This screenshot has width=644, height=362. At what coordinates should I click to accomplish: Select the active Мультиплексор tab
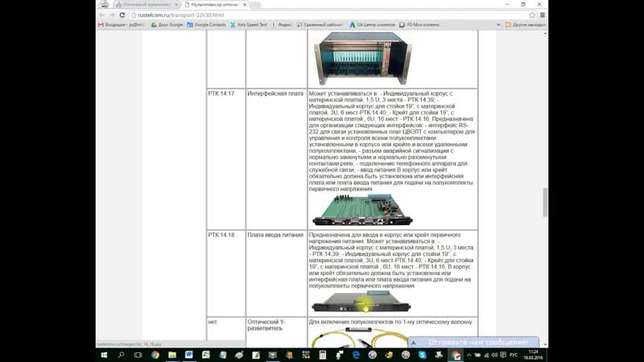pos(213,5)
